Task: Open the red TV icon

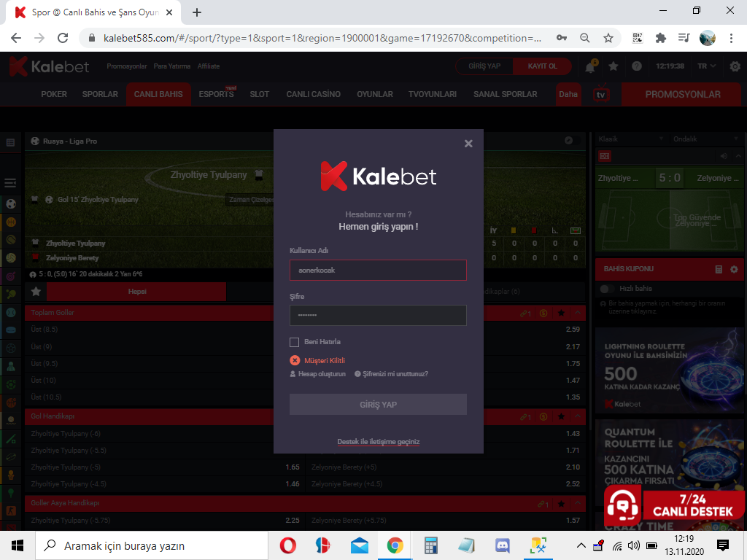Action: 601,93
